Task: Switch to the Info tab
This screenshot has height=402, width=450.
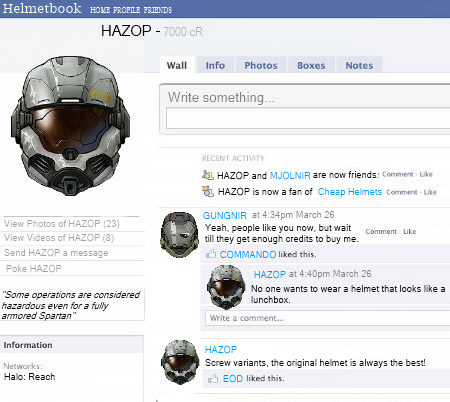Action: click(x=215, y=65)
